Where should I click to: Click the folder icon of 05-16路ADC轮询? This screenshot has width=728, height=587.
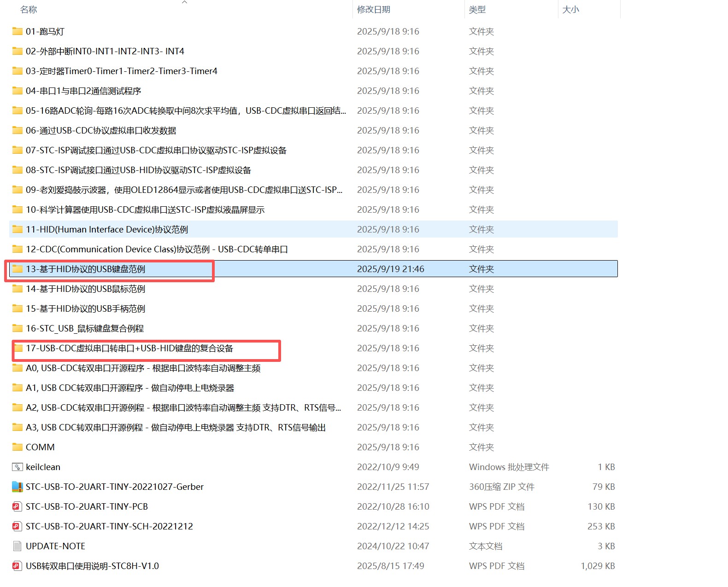tap(18, 110)
